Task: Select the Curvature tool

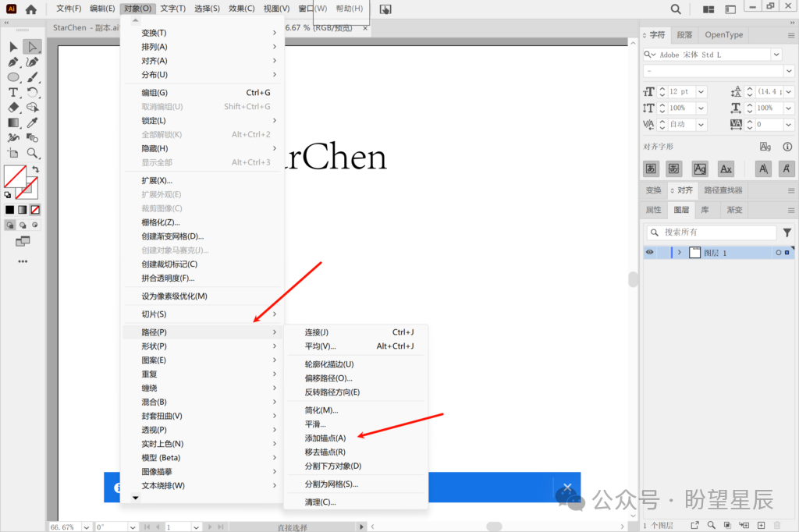Action: click(32, 62)
